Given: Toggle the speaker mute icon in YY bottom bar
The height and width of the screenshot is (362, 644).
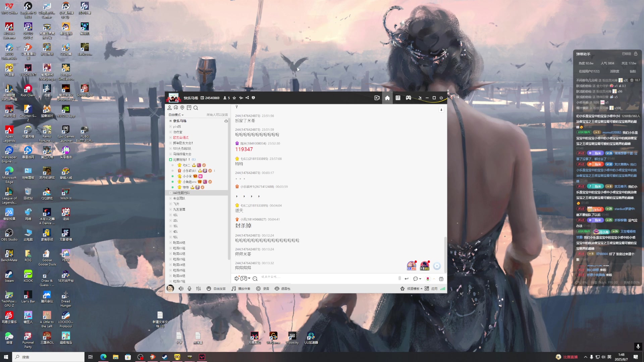Looking at the screenshot, I should tap(181, 289).
